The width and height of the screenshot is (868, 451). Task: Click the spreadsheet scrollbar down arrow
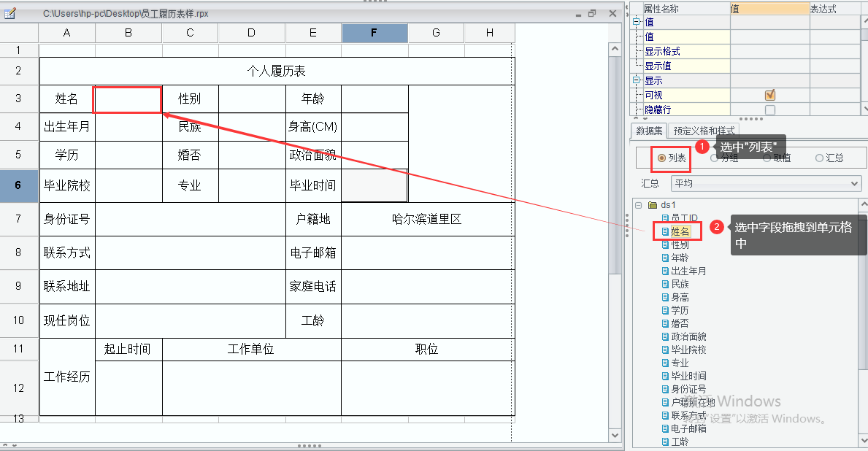615,435
